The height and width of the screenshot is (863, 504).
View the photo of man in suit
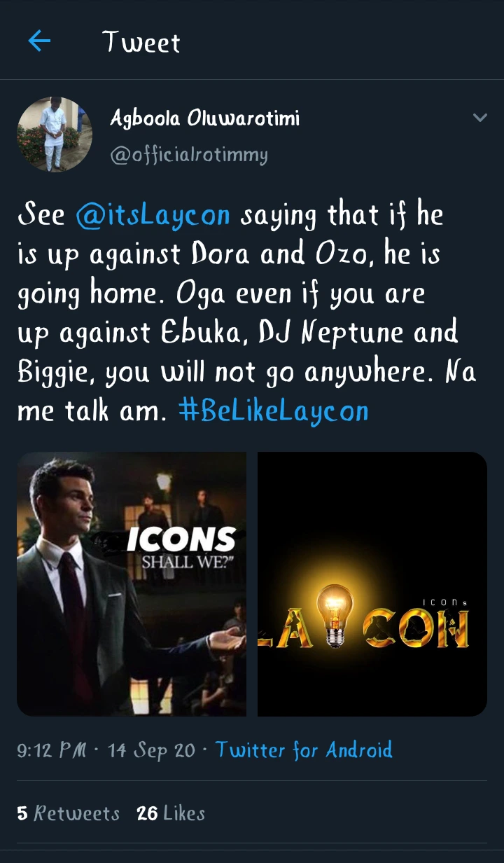pyautogui.click(x=132, y=584)
